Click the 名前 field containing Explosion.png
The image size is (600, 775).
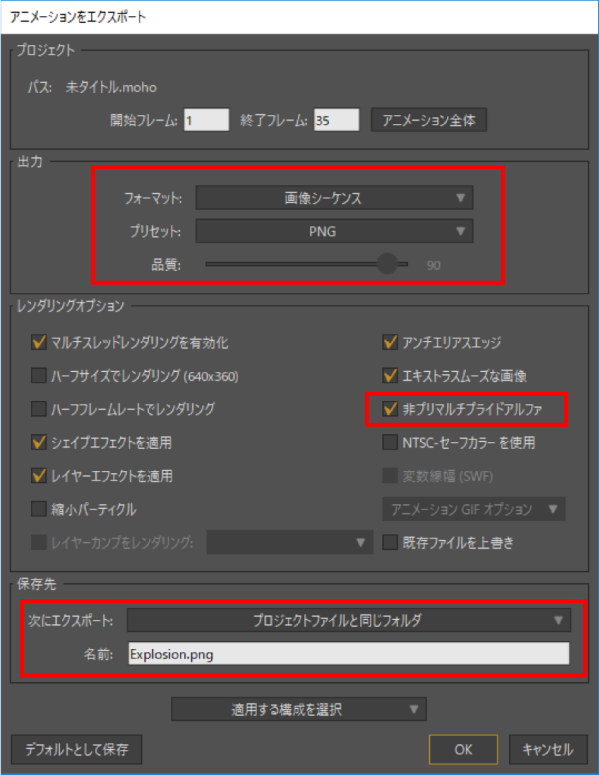point(348,654)
